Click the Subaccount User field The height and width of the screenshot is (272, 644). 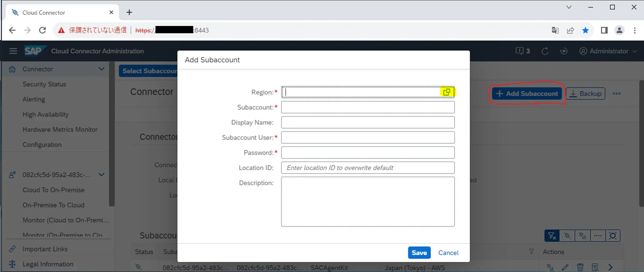[368, 138]
